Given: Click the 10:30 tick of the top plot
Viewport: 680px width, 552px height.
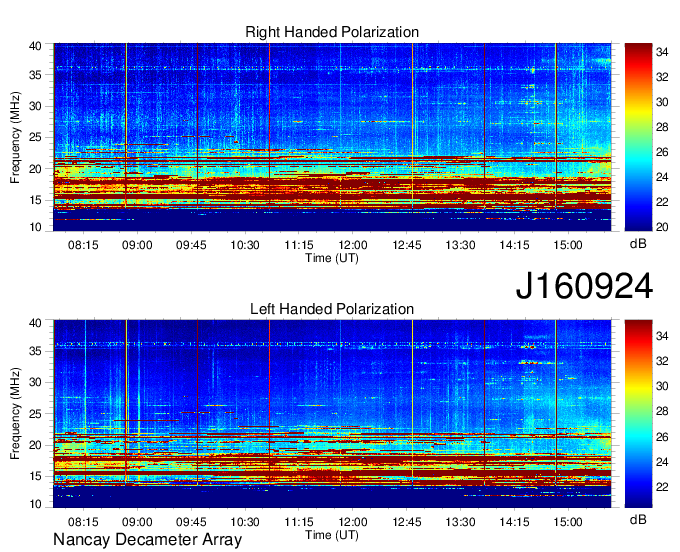Looking at the screenshot, I should 245,245.
